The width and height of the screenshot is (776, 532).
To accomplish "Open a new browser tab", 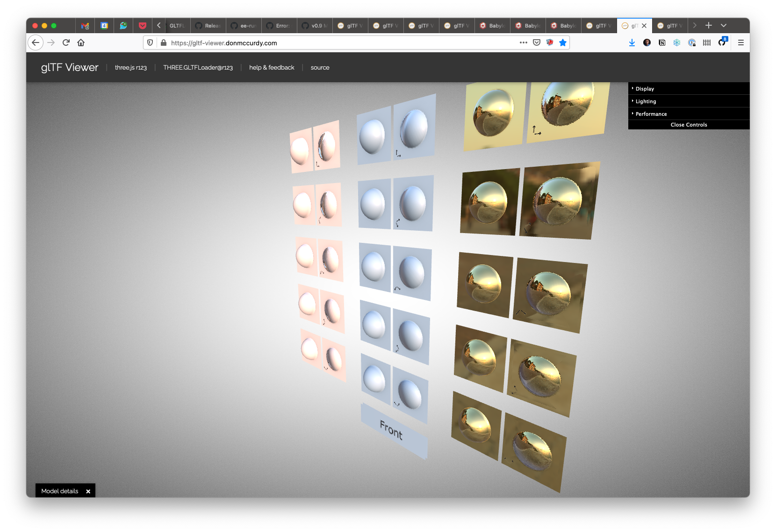I will (709, 25).
